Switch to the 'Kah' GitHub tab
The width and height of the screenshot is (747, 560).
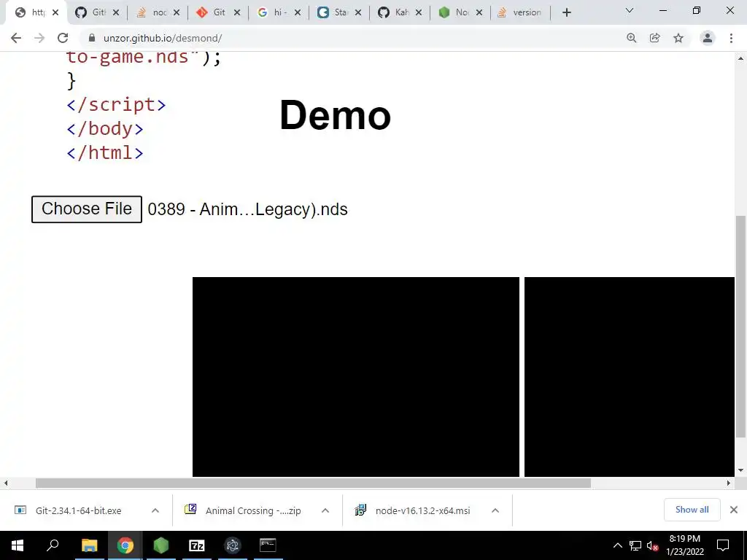(400, 13)
